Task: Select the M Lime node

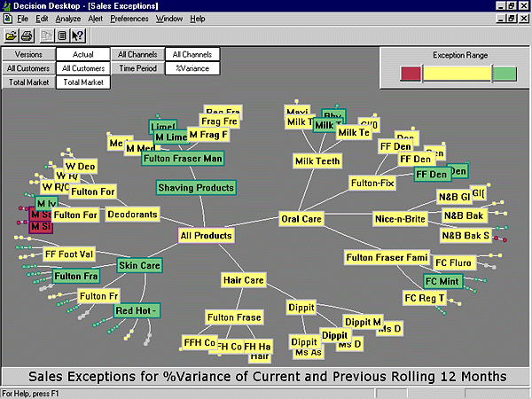Action: point(171,137)
